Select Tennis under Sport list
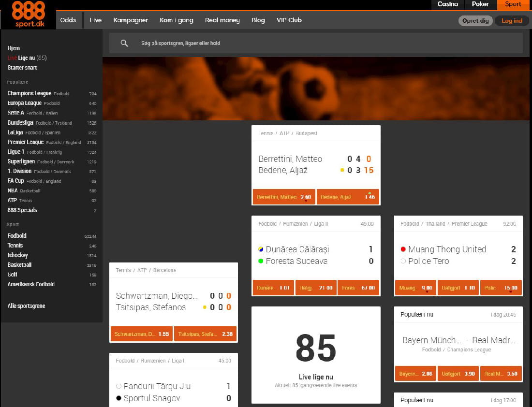This screenshot has height=407, width=532. click(52, 246)
